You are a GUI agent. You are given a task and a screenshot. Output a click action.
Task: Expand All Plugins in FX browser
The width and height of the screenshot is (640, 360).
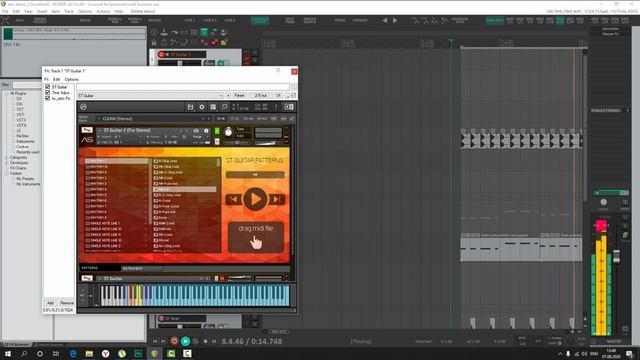click(7, 93)
